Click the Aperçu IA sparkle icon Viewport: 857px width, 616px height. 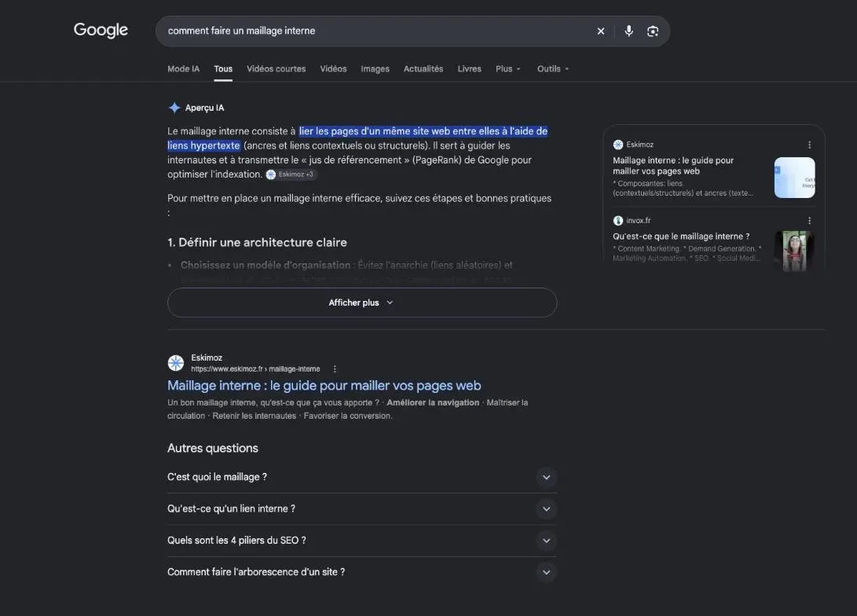tap(174, 108)
